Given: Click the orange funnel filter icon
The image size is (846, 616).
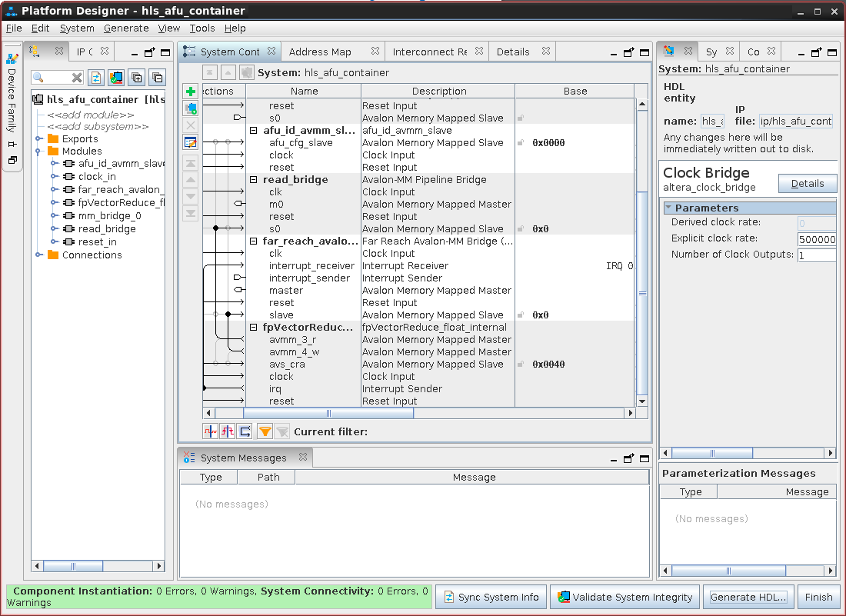Looking at the screenshot, I should pos(265,431).
